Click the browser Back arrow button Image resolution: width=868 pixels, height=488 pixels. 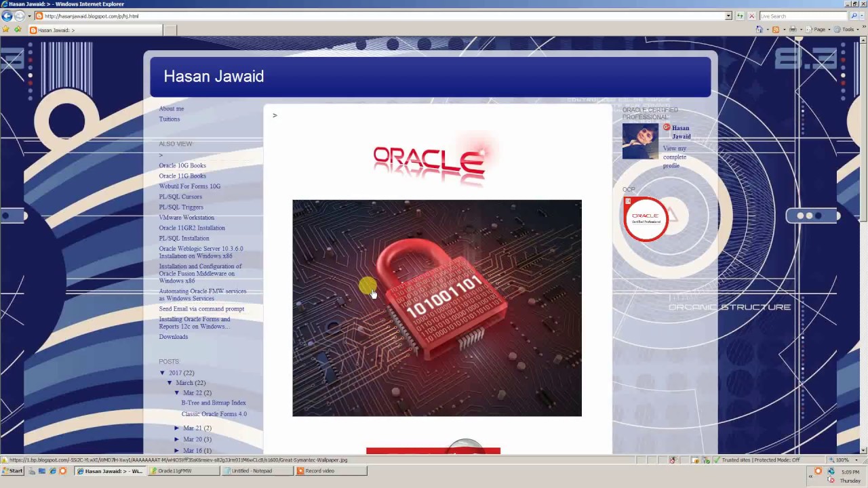(7, 16)
